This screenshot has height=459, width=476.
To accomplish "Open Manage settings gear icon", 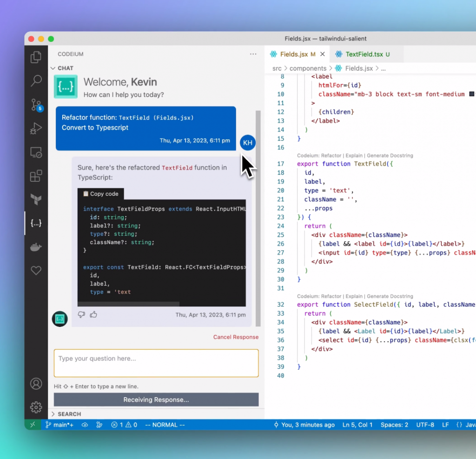I will (36, 407).
